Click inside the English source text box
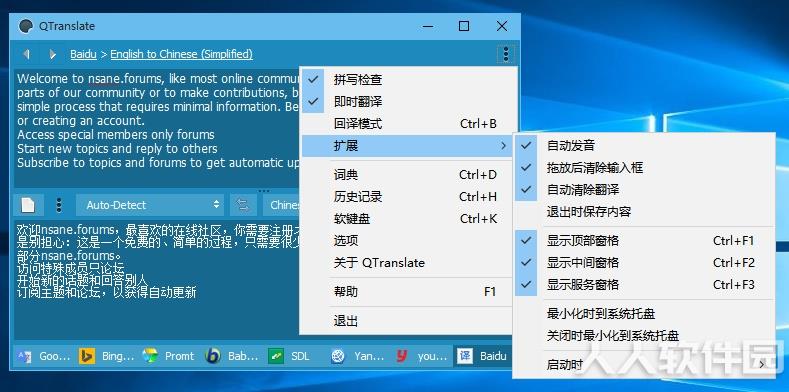The width and height of the screenshot is (789, 392). click(156, 128)
